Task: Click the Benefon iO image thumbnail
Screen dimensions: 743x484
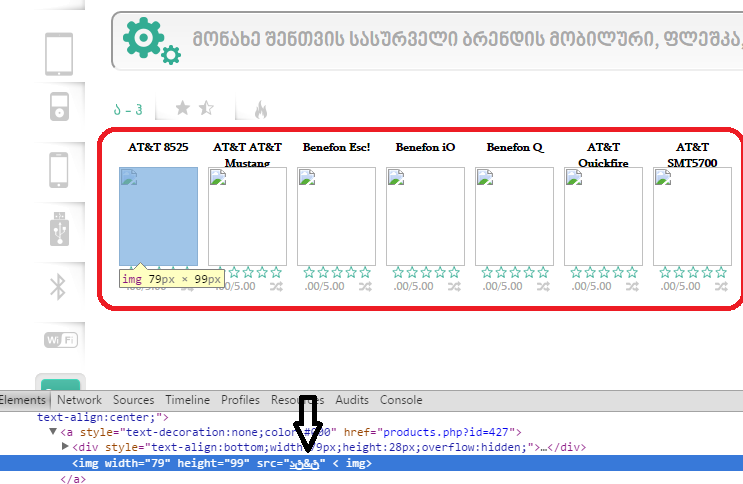Action: pos(426,216)
